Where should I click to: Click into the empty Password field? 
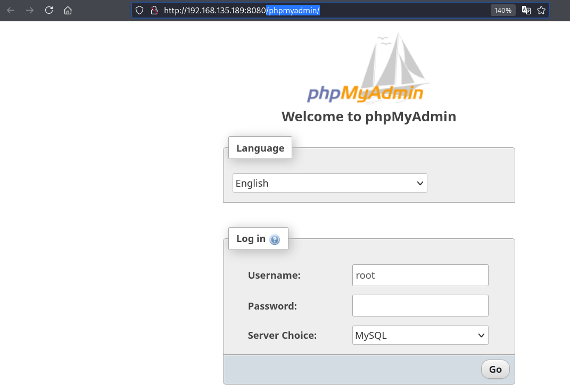(x=420, y=305)
